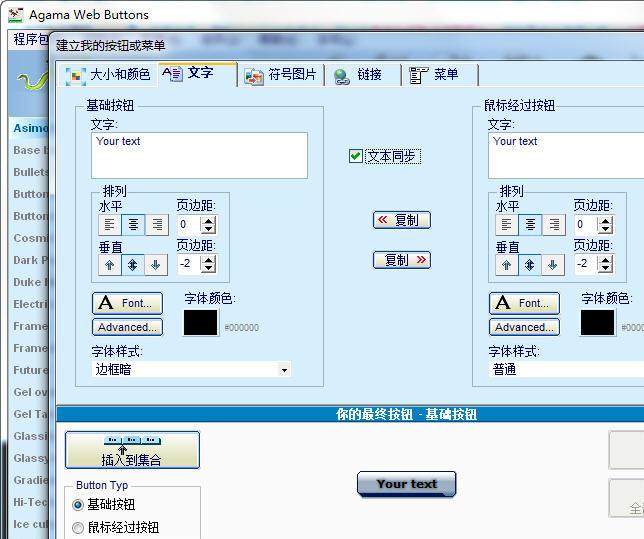Center base button text horizontally
The image size is (644, 539).
coord(133,225)
